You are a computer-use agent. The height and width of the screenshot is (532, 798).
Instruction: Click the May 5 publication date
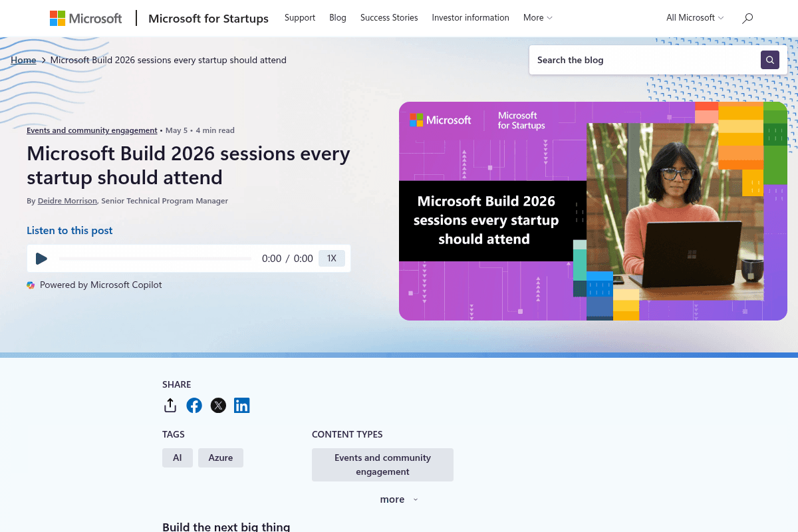tap(177, 130)
